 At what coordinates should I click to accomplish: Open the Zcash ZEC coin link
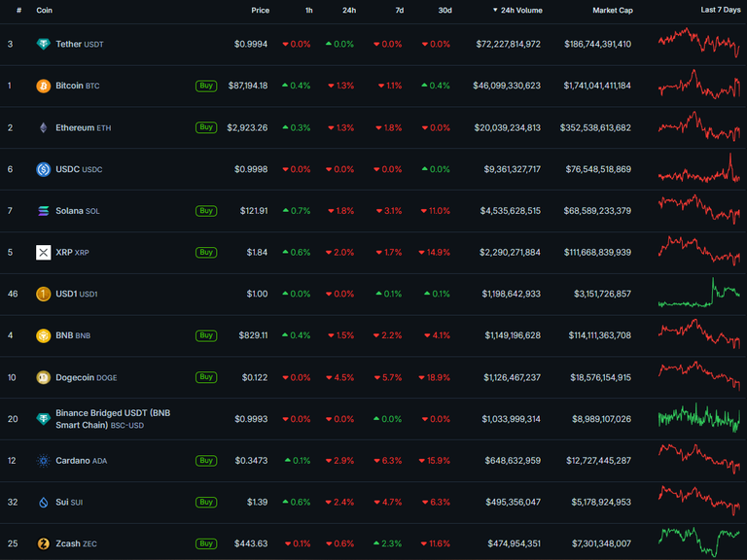76,543
